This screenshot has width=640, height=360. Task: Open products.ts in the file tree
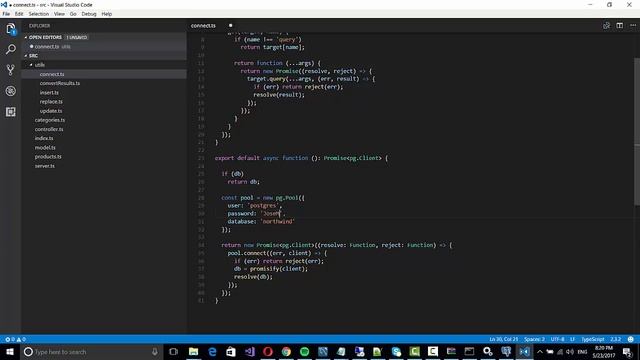pyautogui.click(x=48, y=157)
